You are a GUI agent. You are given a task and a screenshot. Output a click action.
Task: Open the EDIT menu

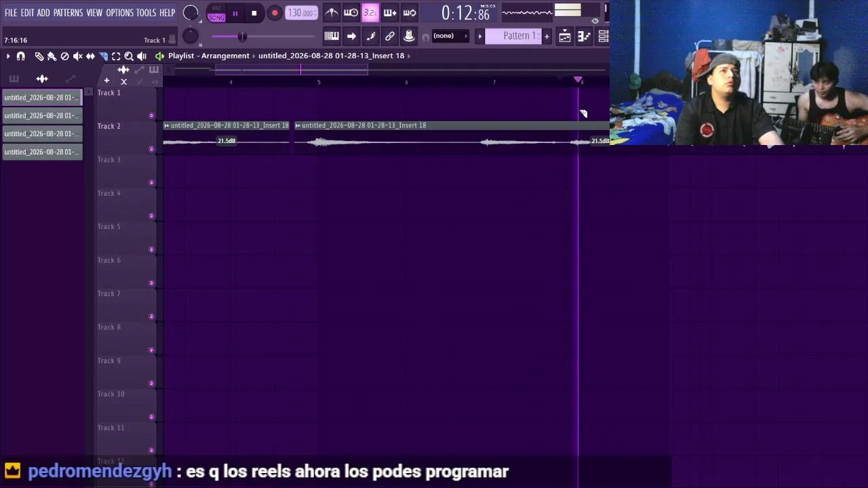pyautogui.click(x=27, y=13)
